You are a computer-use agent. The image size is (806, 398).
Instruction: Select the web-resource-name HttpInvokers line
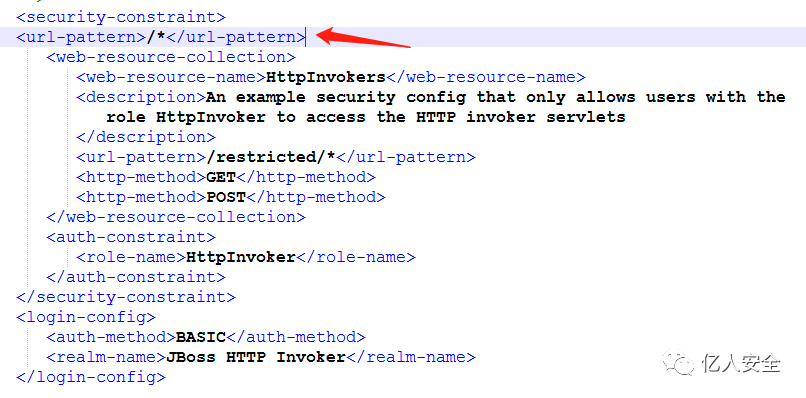click(x=331, y=77)
